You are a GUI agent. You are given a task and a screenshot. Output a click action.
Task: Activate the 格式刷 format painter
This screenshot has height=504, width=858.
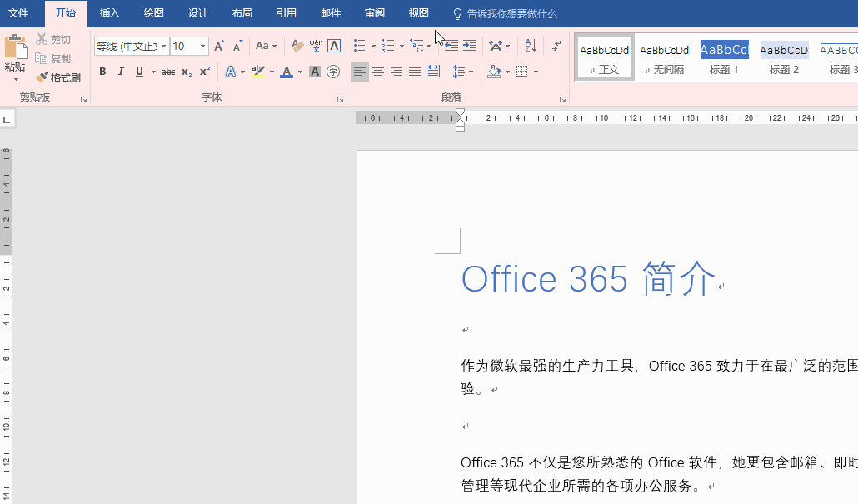58,77
